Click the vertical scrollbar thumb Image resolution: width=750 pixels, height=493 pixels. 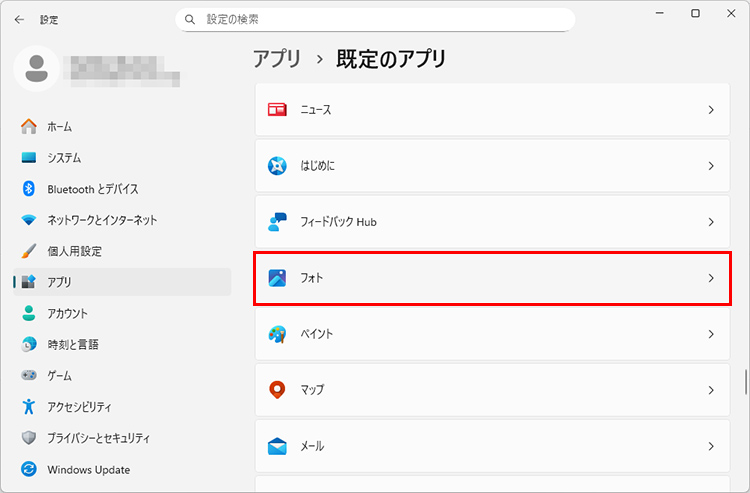(x=744, y=382)
